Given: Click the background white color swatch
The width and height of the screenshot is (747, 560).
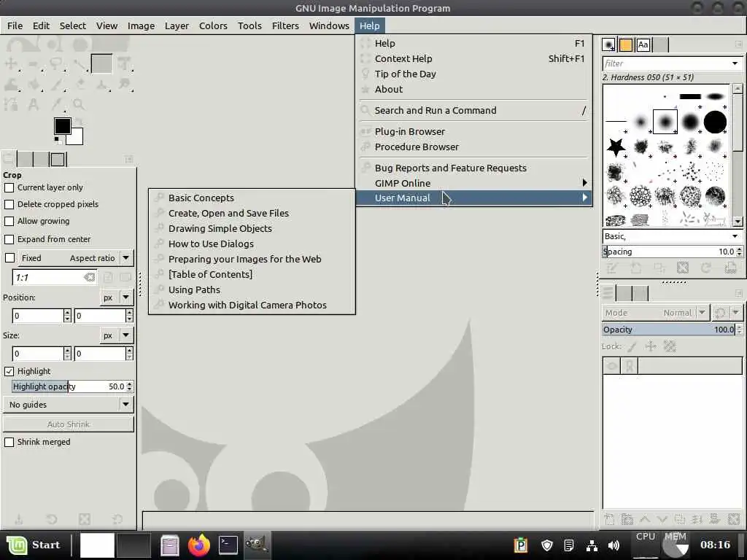Looking at the screenshot, I should pyautogui.click(x=77, y=137).
